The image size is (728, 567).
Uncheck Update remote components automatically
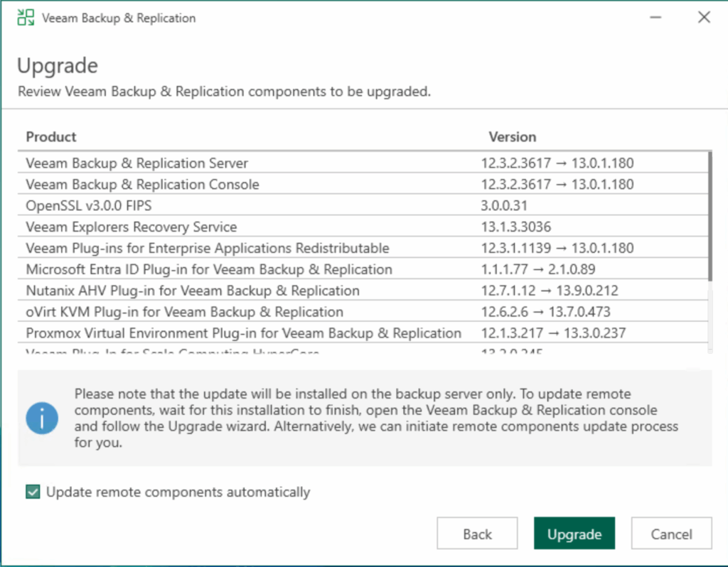pyautogui.click(x=33, y=492)
